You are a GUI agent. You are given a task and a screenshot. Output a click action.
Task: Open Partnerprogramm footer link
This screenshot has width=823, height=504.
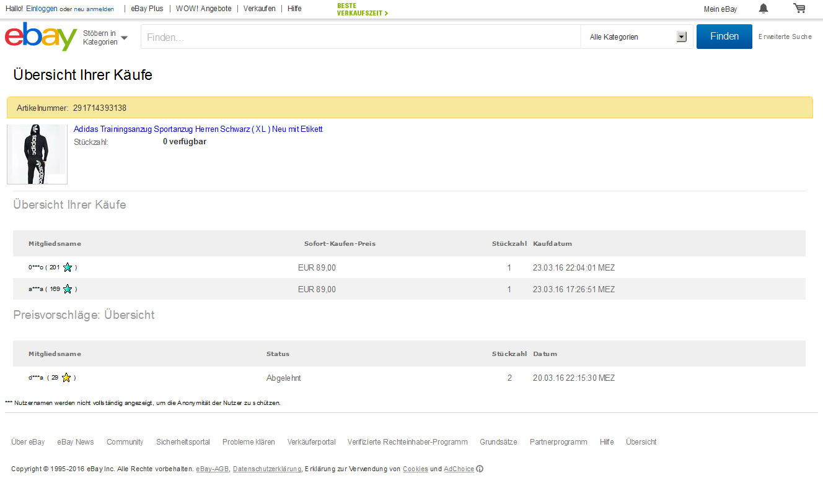(558, 442)
